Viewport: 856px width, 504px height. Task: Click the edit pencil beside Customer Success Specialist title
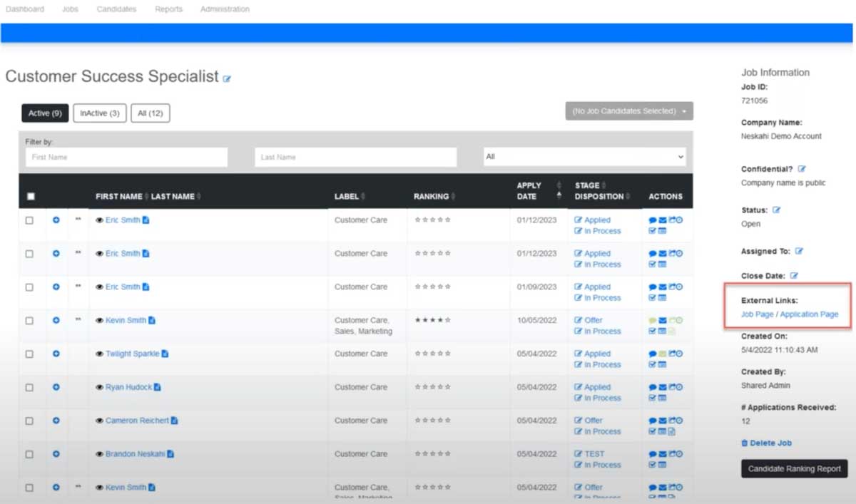pos(227,78)
